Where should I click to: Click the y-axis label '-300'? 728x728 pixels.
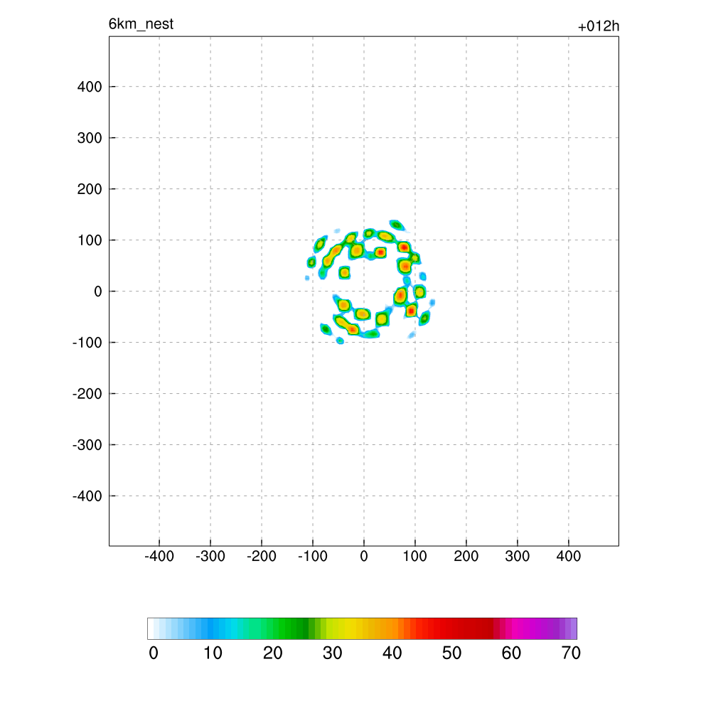coord(87,445)
